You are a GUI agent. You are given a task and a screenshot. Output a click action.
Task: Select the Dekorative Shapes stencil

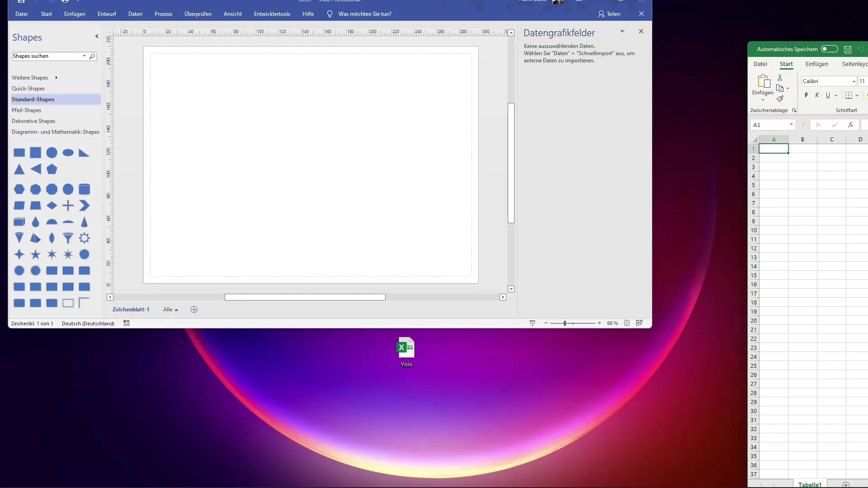(x=33, y=121)
